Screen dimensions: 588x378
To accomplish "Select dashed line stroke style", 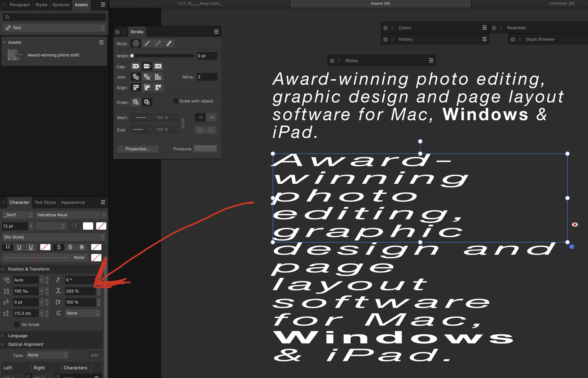I will coord(158,43).
